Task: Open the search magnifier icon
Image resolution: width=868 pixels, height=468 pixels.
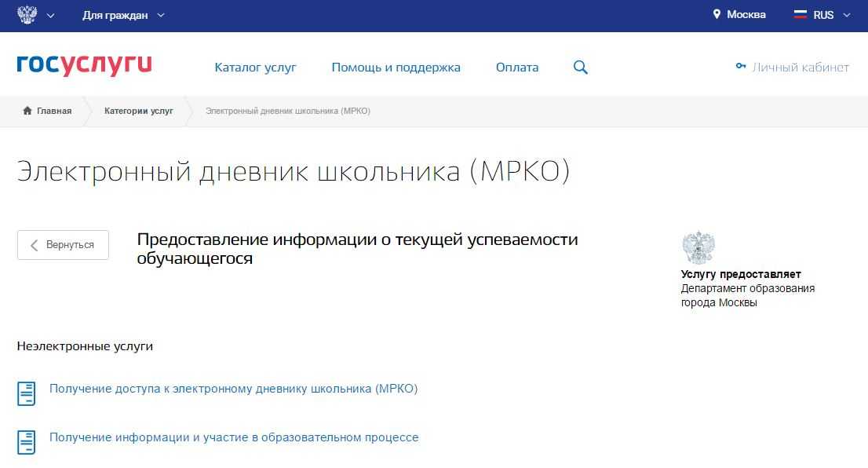Action: coord(581,68)
